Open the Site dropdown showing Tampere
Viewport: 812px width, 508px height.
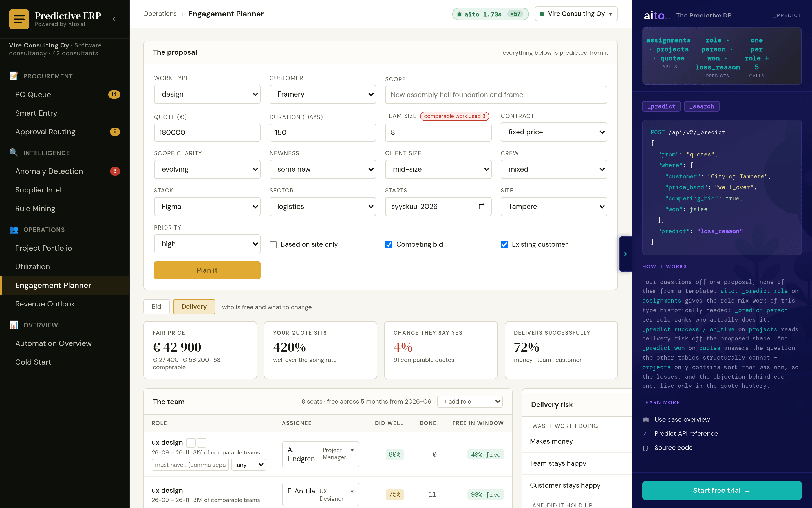[x=554, y=207]
